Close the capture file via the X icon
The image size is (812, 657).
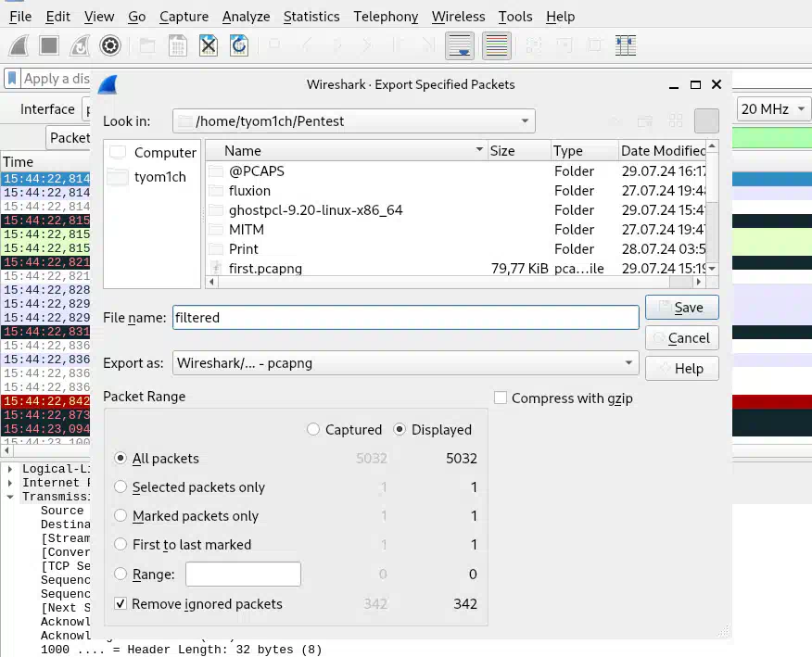point(209,45)
